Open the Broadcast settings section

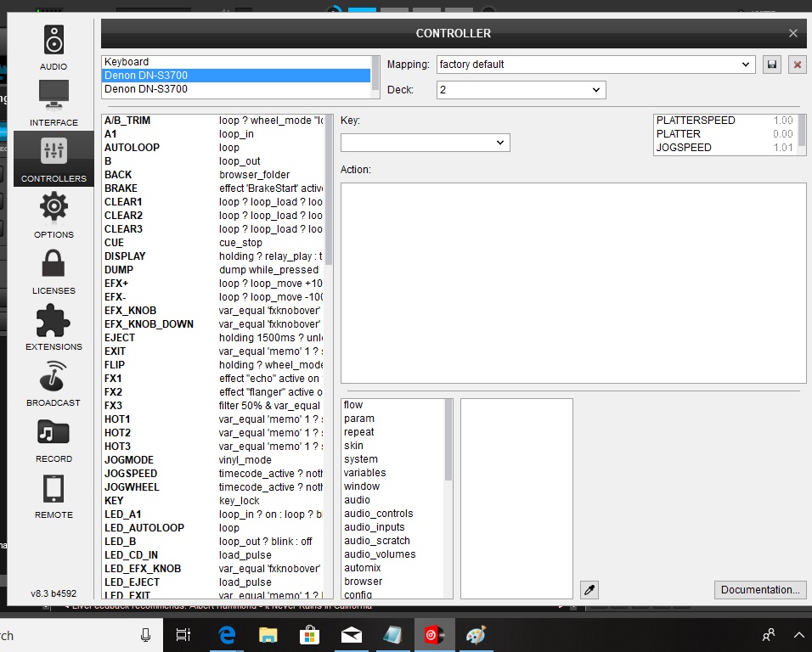pos(54,383)
